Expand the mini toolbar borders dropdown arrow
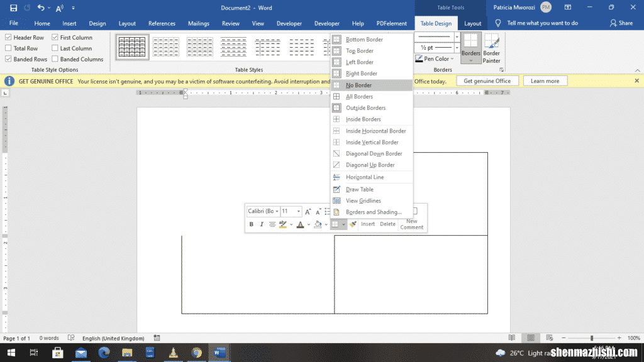The image size is (644, 362). click(x=343, y=224)
